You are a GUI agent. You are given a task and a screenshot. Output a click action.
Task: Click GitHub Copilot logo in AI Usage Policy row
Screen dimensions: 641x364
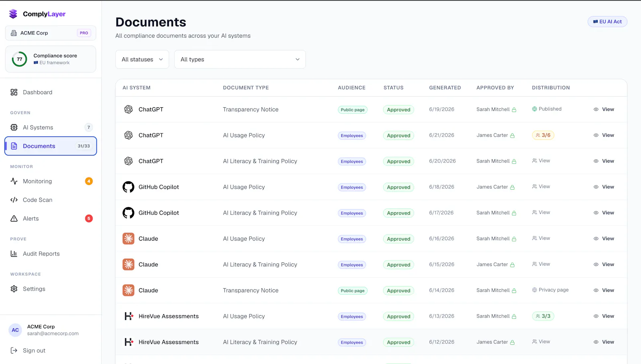pyautogui.click(x=128, y=187)
